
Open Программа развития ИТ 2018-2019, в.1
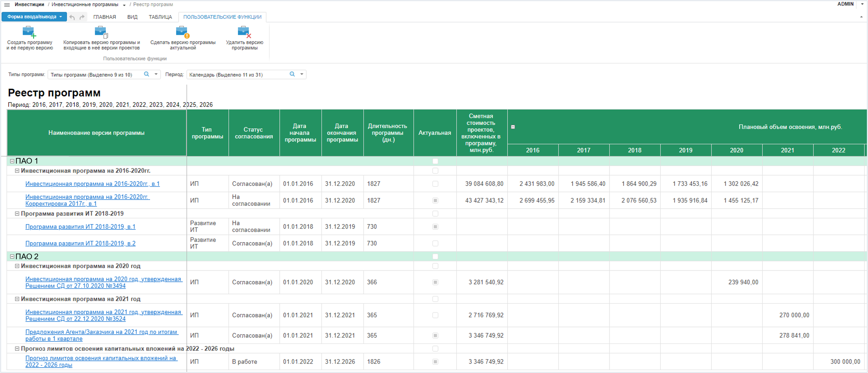[80, 227]
